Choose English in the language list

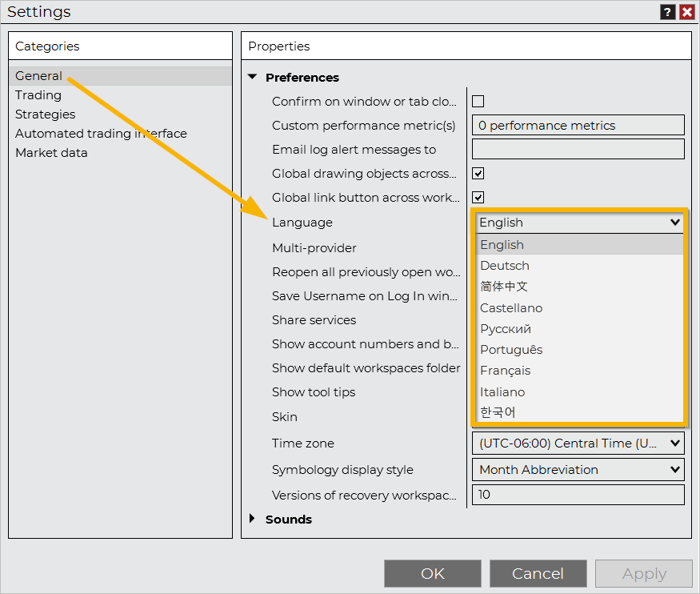click(580, 245)
